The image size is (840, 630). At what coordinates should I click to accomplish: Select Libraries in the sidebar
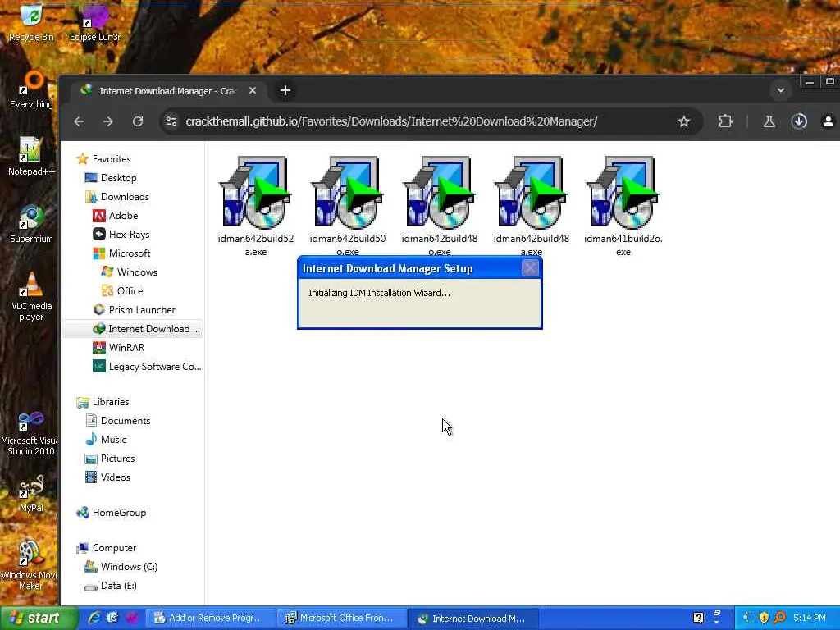[103, 402]
